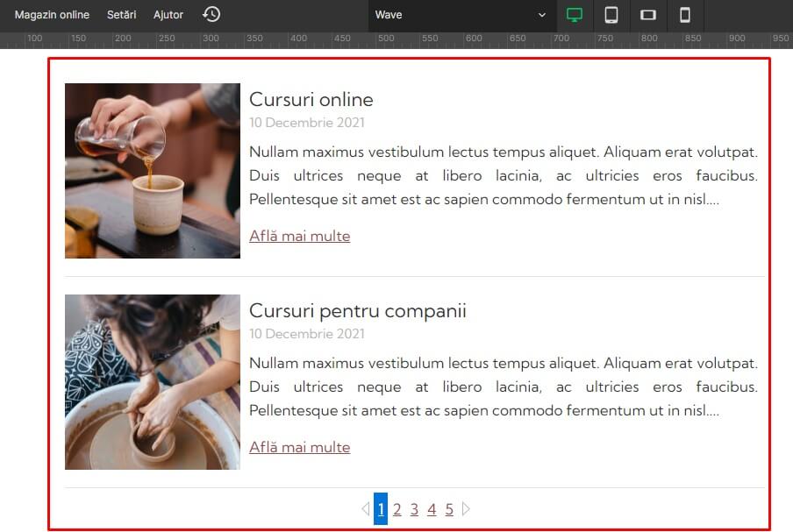Select page 5 in the pagination bar

tap(448, 507)
